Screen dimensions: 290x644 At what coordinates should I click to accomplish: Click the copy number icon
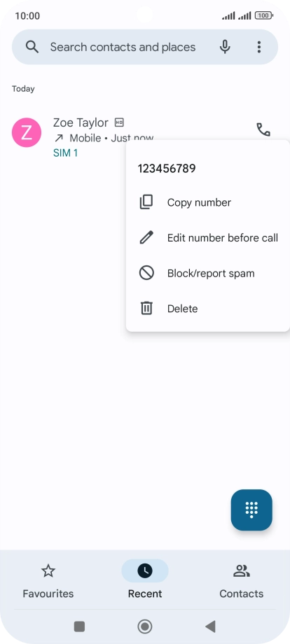click(146, 202)
